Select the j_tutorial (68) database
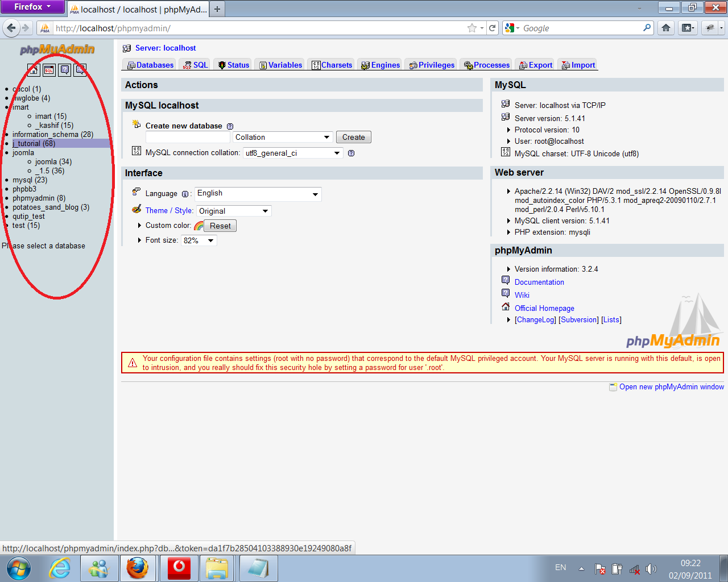Viewport: 728px width, 582px height. tap(34, 144)
